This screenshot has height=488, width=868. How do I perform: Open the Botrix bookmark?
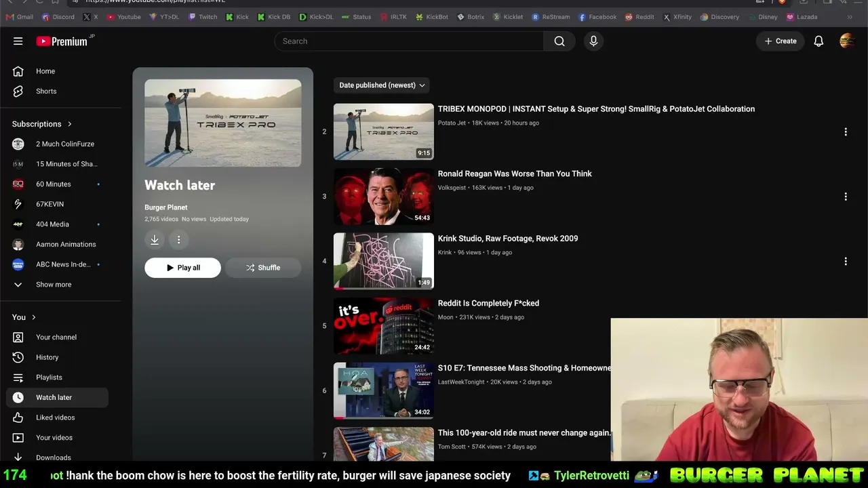(471, 17)
